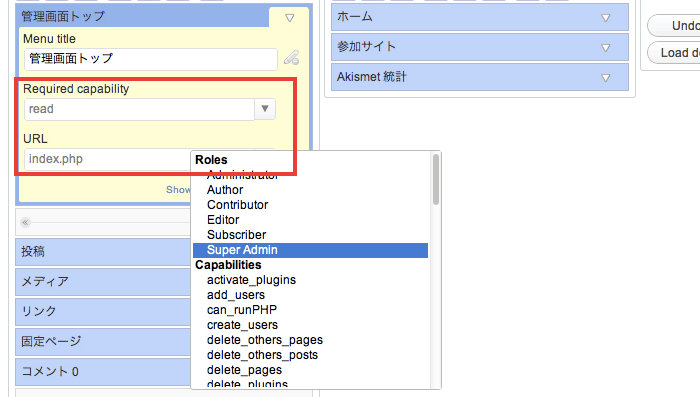The height and width of the screenshot is (397, 700).
Task: Click the eraser reset icon beside Menu title
Action: click(292, 58)
